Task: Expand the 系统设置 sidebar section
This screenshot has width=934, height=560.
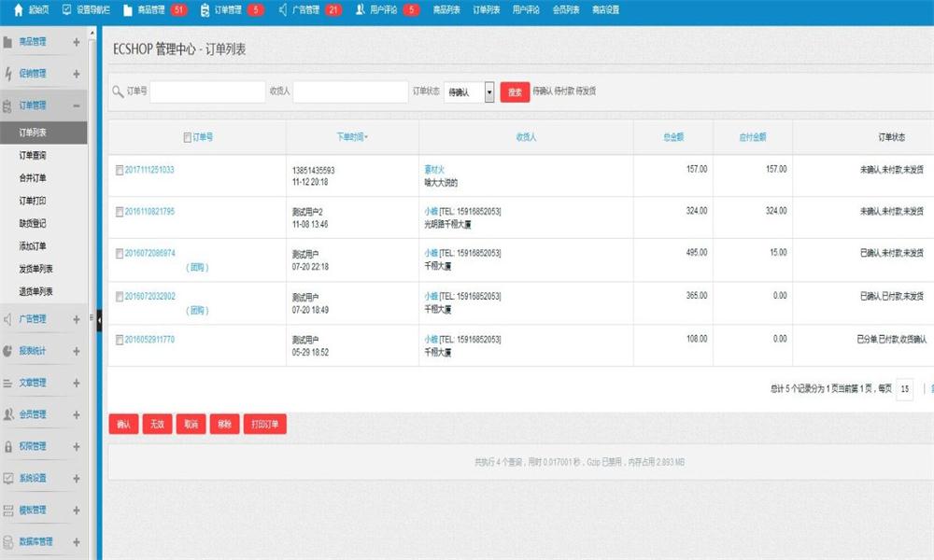Action: 76,478
